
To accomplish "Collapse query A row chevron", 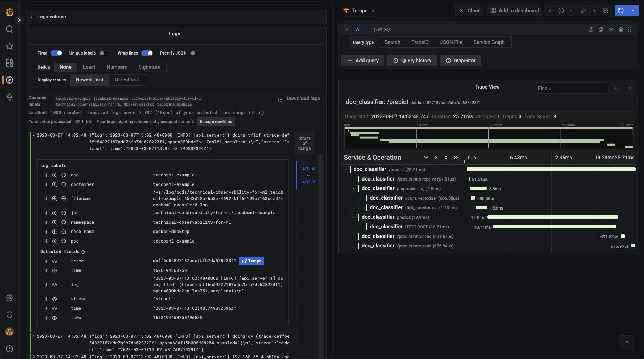I will (347, 29).
